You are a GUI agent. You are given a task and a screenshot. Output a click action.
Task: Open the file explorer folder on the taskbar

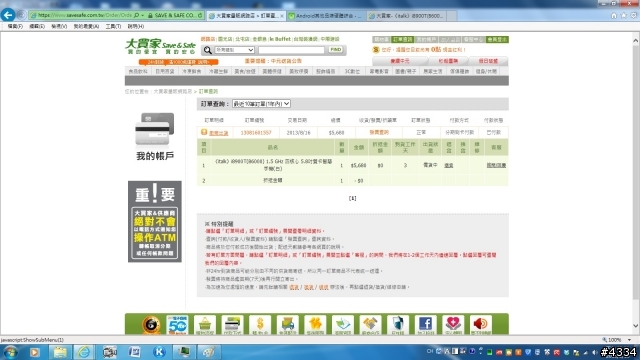point(60,352)
